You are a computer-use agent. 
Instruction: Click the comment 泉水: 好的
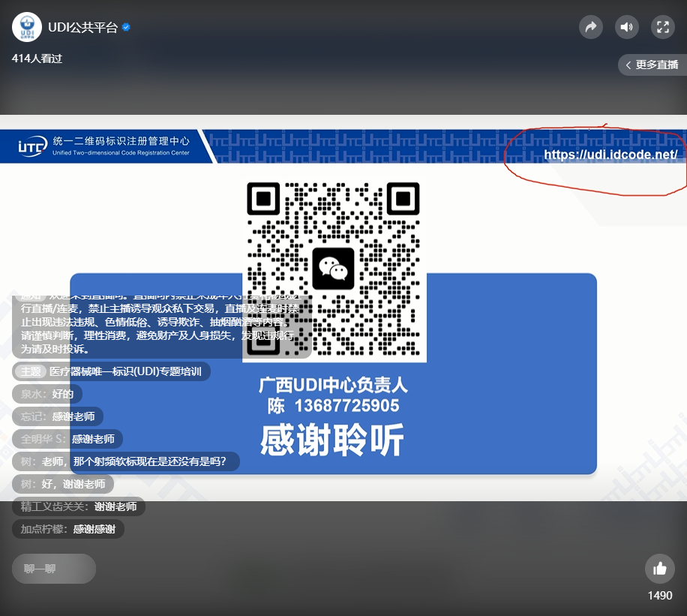(47, 394)
